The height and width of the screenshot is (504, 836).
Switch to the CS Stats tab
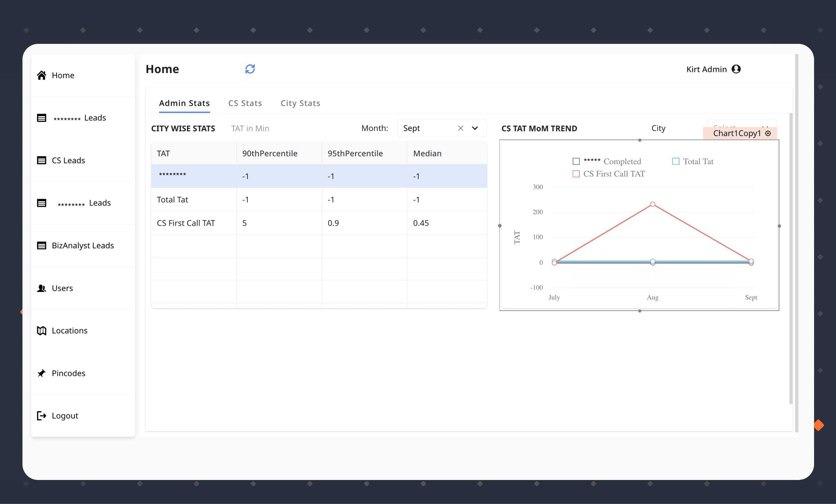click(245, 103)
